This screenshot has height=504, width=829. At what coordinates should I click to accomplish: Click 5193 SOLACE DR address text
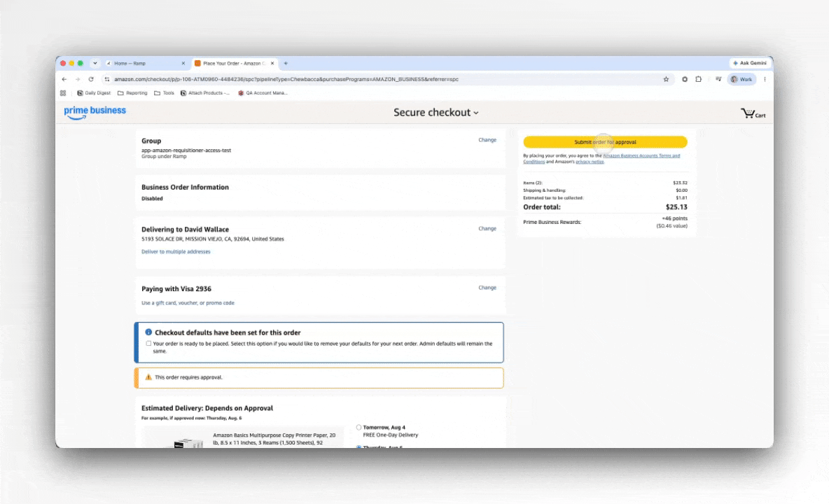[213, 239]
